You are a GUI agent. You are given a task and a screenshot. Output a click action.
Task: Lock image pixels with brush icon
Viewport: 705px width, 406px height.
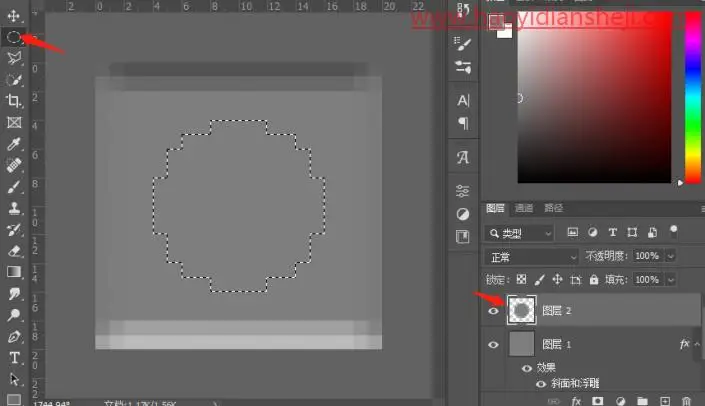540,279
